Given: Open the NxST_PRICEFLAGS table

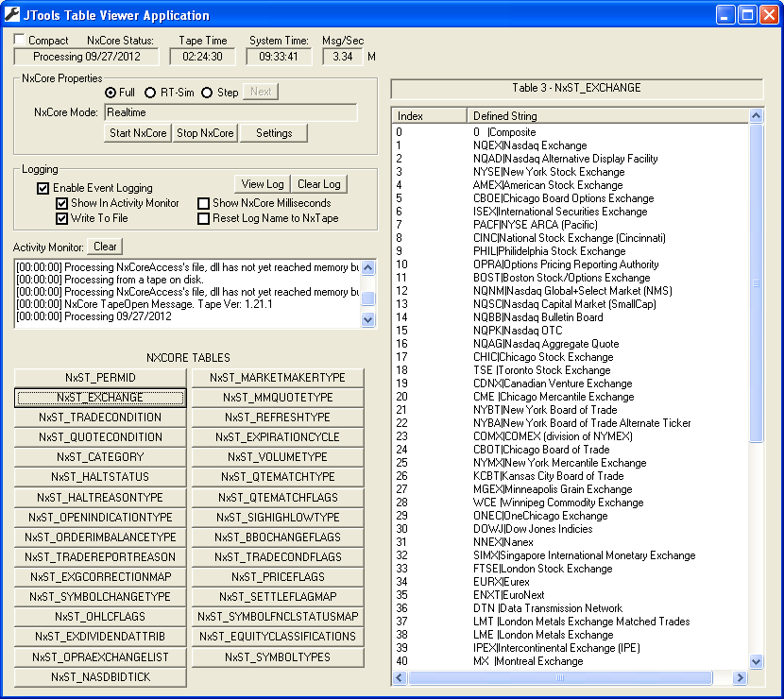Looking at the screenshot, I should pyautogui.click(x=278, y=577).
